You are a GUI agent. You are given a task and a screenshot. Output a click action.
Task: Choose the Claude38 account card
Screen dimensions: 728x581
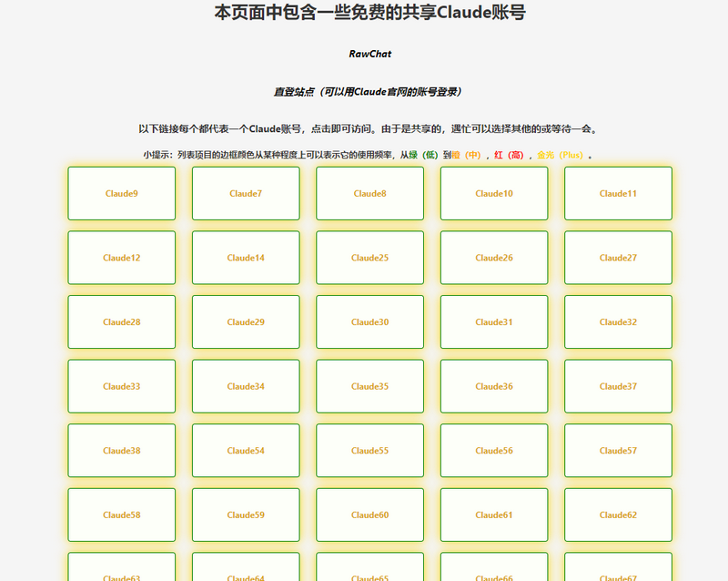122,451
